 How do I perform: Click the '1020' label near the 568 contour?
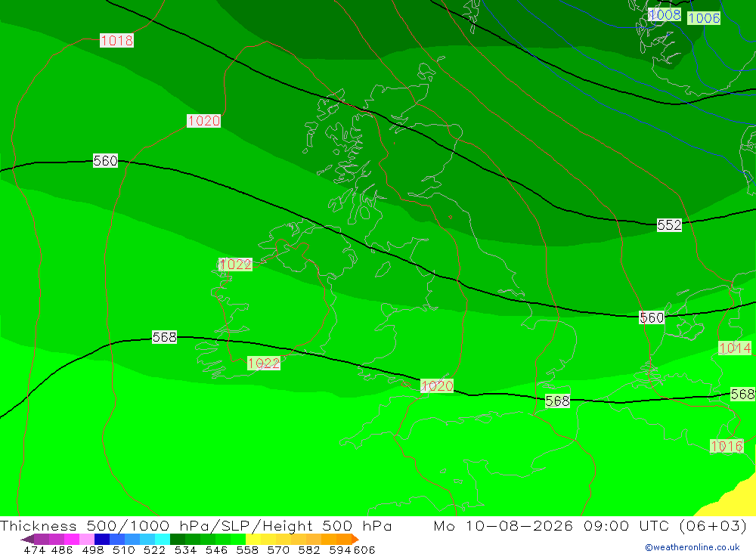coord(437,386)
